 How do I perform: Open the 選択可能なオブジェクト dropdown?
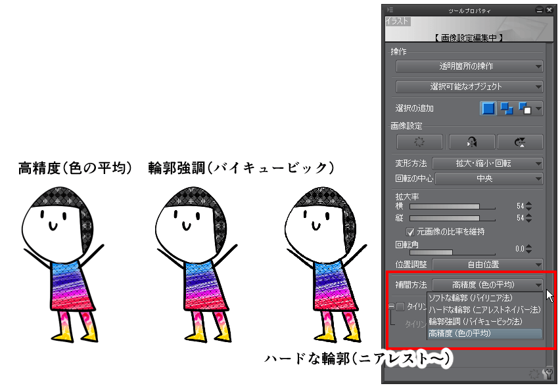pyautogui.click(x=469, y=87)
